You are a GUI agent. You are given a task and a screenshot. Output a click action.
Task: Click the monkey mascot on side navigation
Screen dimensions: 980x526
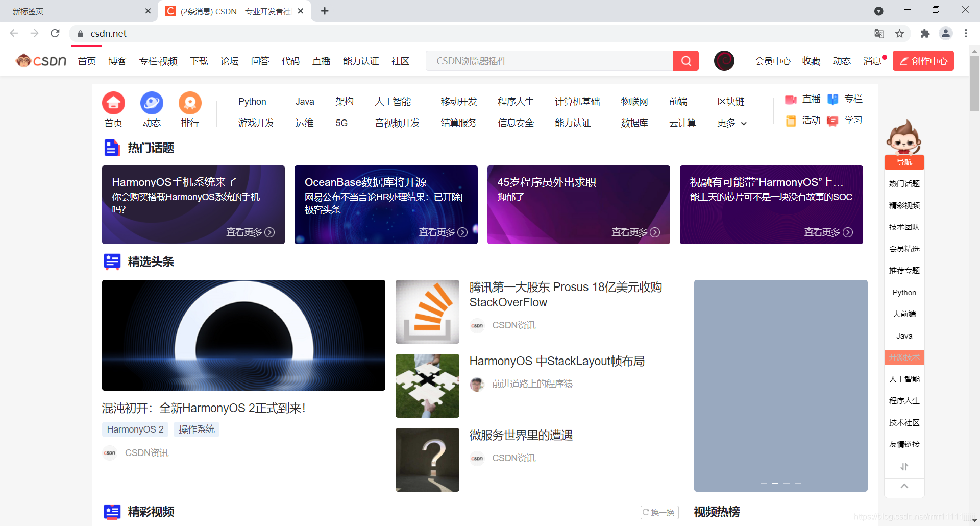point(904,137)
